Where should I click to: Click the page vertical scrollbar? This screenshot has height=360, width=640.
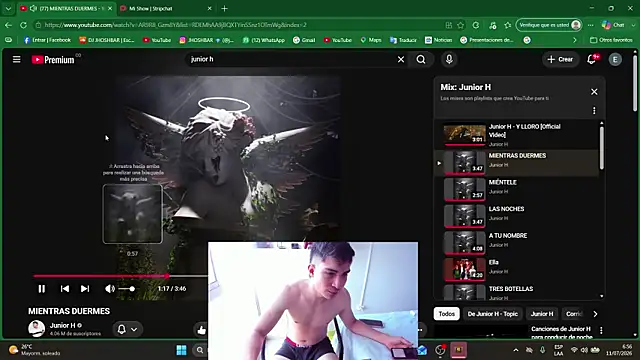click(635, 83)
